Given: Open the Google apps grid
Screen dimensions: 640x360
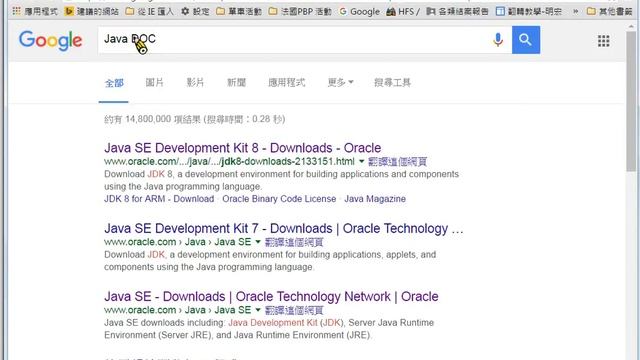Looking at the screenshot, I should 603,41.
